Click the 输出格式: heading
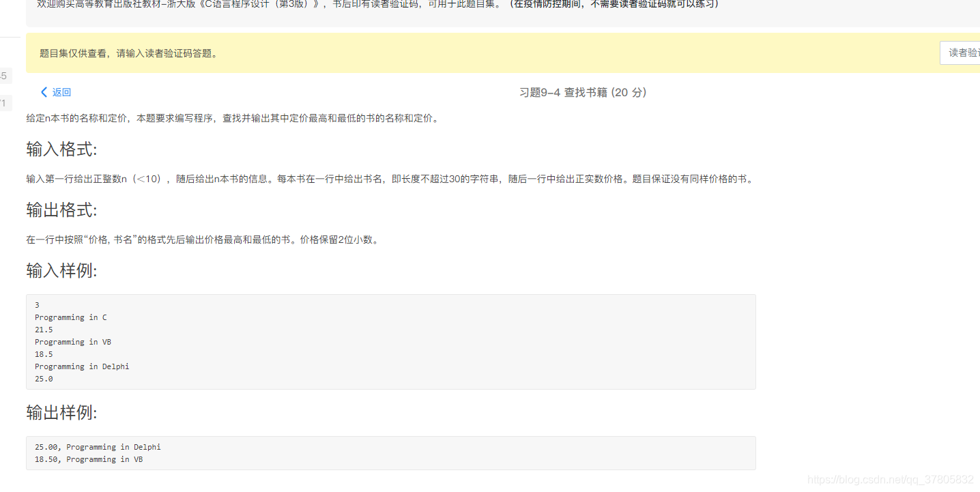The image size is (980, 492). click(x=61, y=209)
